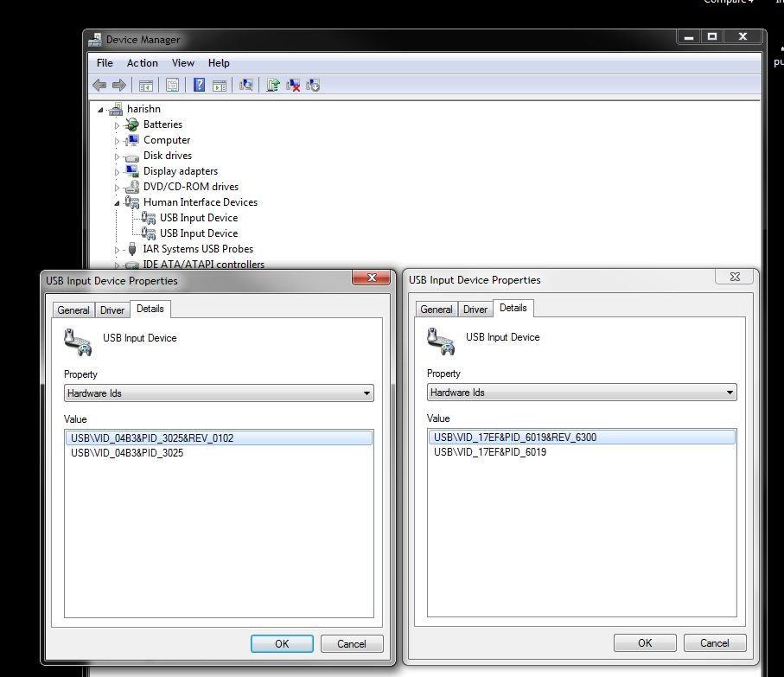Toggle the Show/Hide Console Tree toolbar icon

click(145, 86)
